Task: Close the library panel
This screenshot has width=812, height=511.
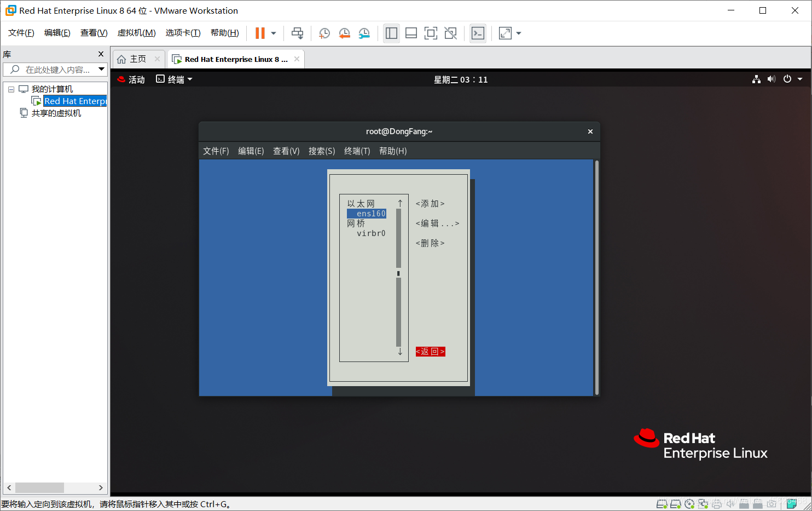Action: tap(101, 54)
